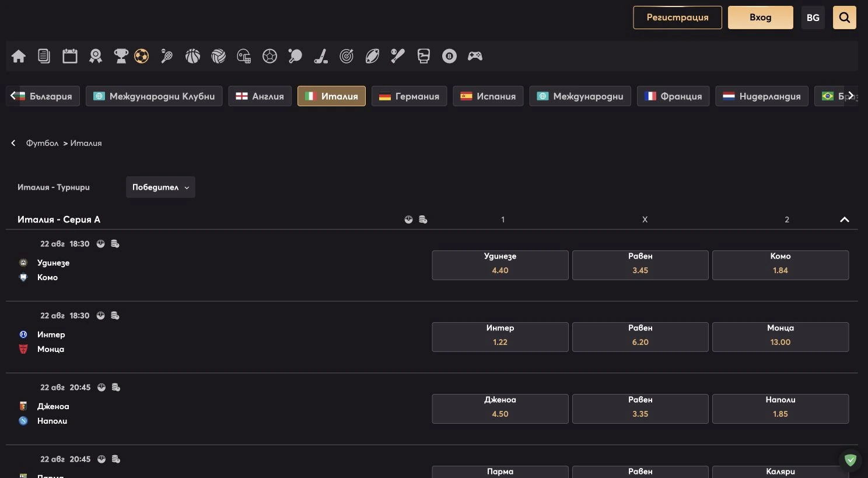This screenshot has width=868, height=478.
Task: Bet on Комо win at 1.84
Action: pyautogui.click(x=780, y=265)
